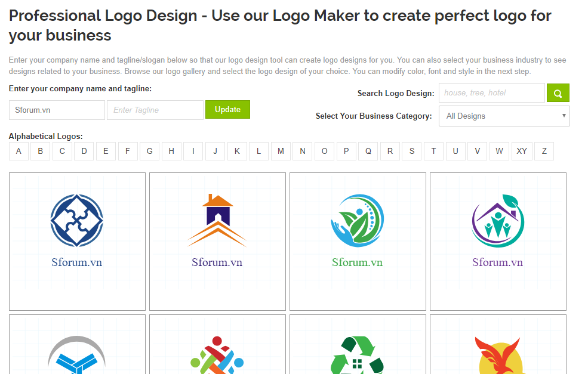Click the Search Logo Design field
Image resolution: width=588 pixels, height=374 pixels.
point(491,93)
